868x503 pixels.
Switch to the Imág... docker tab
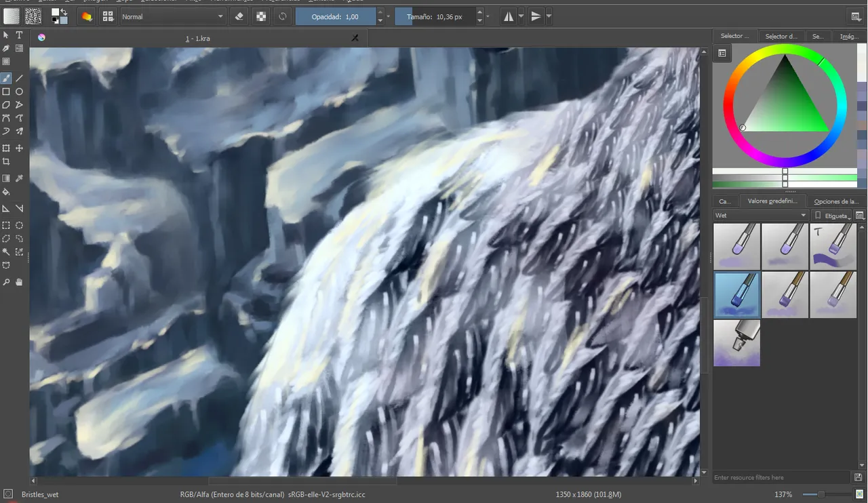click(850, 36)
